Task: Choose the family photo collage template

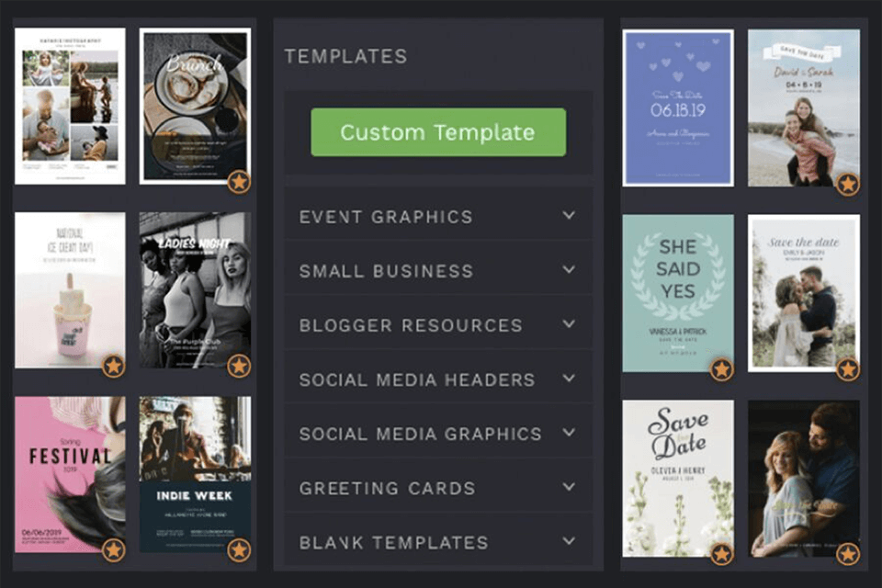Action: [70, 106]
